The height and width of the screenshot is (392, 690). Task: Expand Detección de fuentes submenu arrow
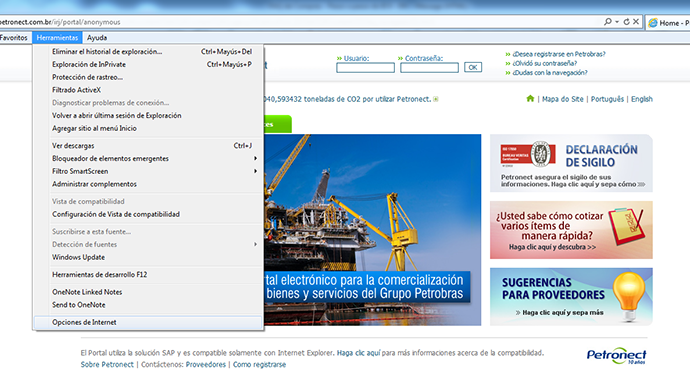pyautogui.click(x=255, y=244)
